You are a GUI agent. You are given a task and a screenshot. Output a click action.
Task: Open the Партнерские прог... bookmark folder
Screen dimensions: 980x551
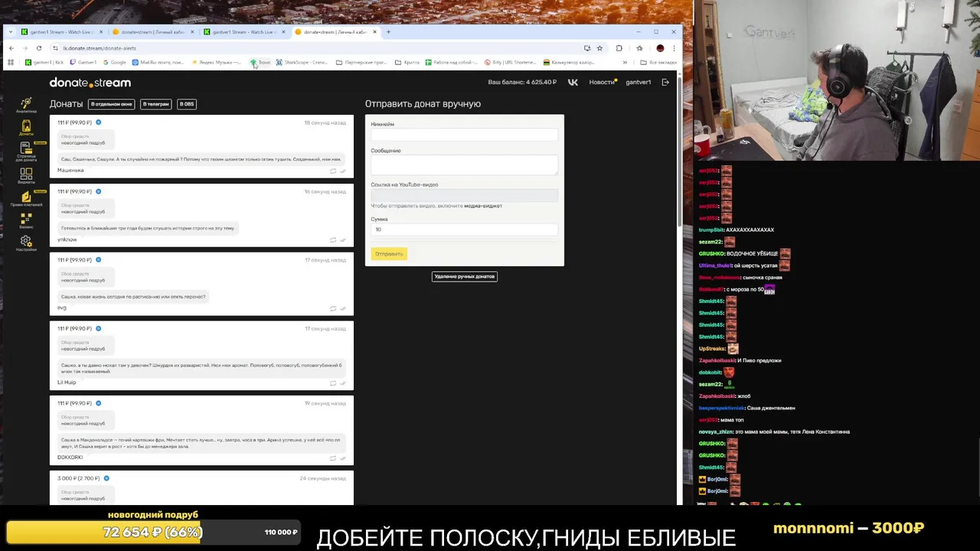click(x=361, y=62)
